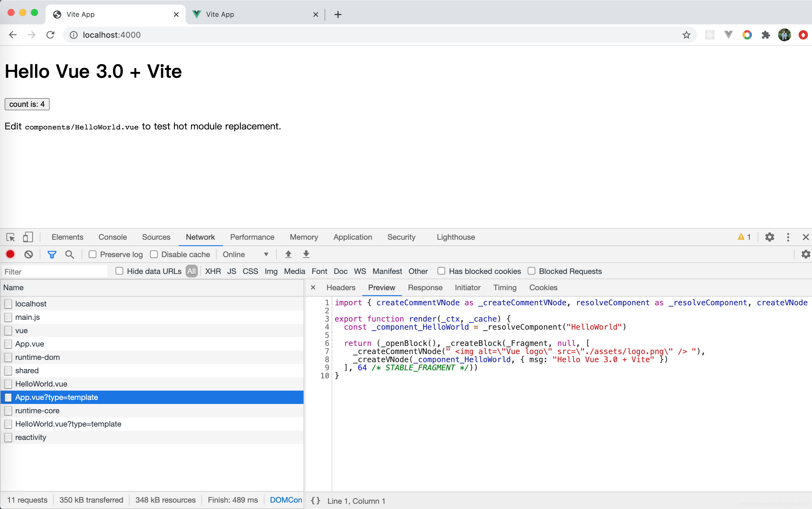Click the DevTools warning triangle icon
This screenshot has width=812, height=509.
tap(741, 237)
